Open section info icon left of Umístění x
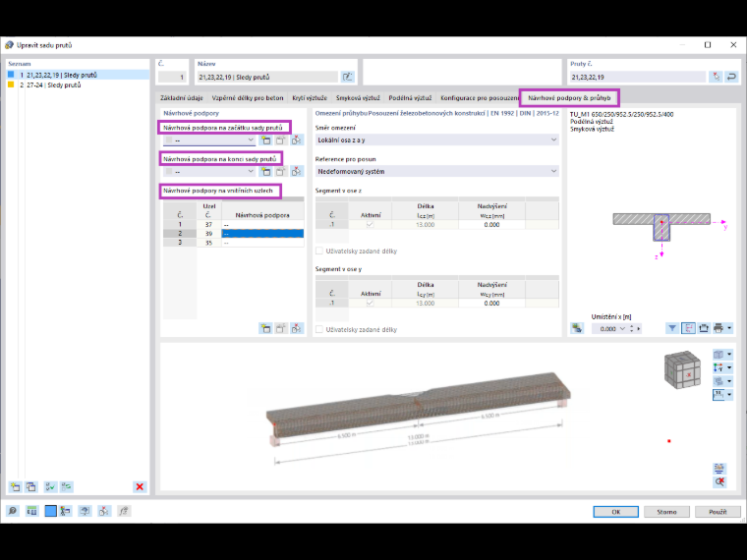This screenshot has height=560, width=747. 577,328
